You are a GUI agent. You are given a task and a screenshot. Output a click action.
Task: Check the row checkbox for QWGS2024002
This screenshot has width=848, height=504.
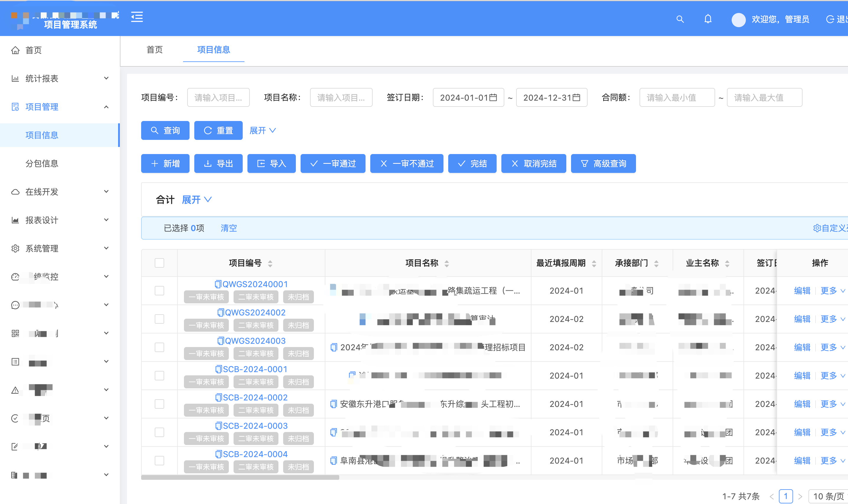pyautogui.click(x=159, y=319)
